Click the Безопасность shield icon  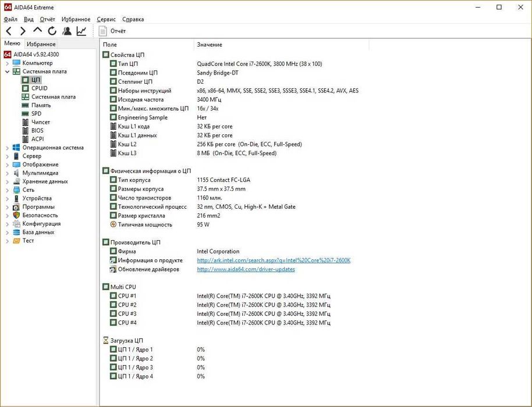pyautogui.click(x=16, y=215)
